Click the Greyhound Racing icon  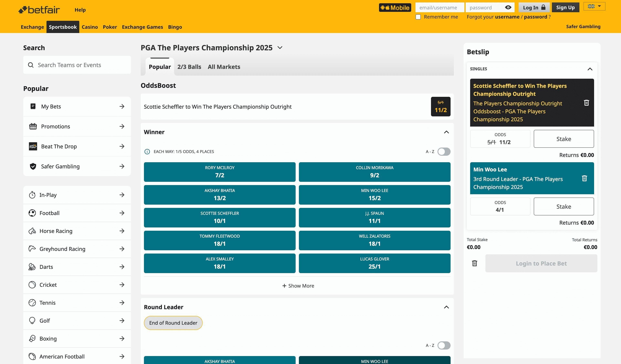point(32,249)
